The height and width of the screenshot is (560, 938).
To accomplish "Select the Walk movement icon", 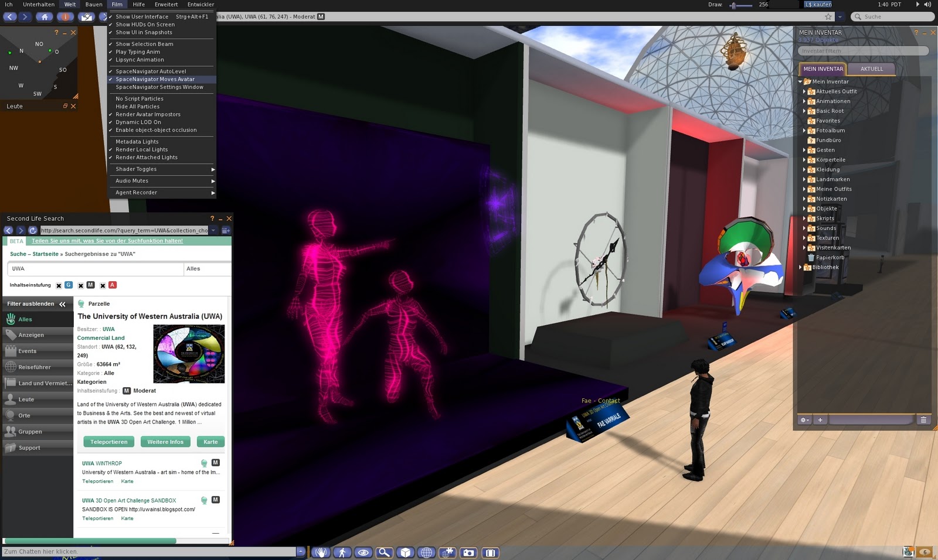I will [342, 552].
